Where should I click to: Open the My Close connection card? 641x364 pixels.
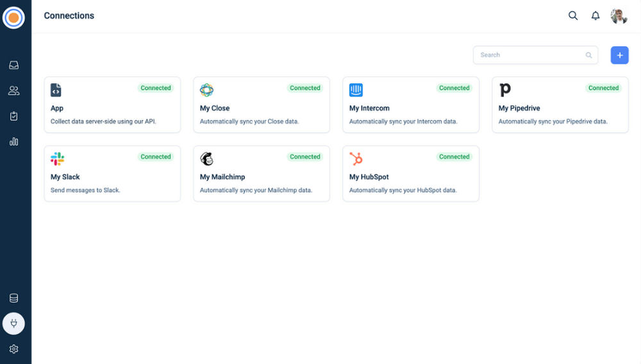click(x=262, y=105)
